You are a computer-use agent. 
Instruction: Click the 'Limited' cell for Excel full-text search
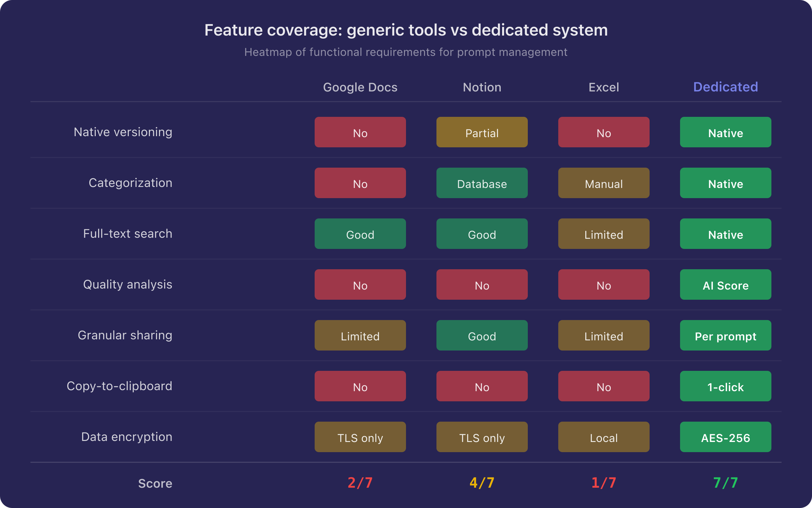coord(603,234)
